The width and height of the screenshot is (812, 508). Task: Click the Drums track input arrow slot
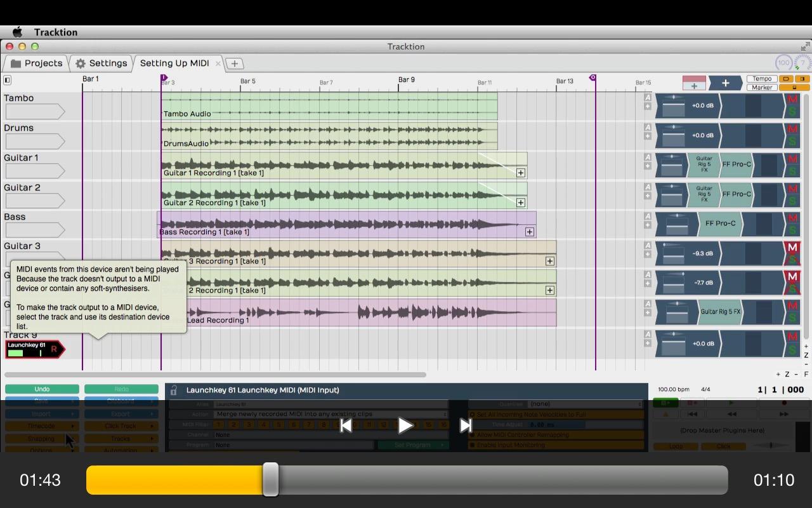click(35, 141)
